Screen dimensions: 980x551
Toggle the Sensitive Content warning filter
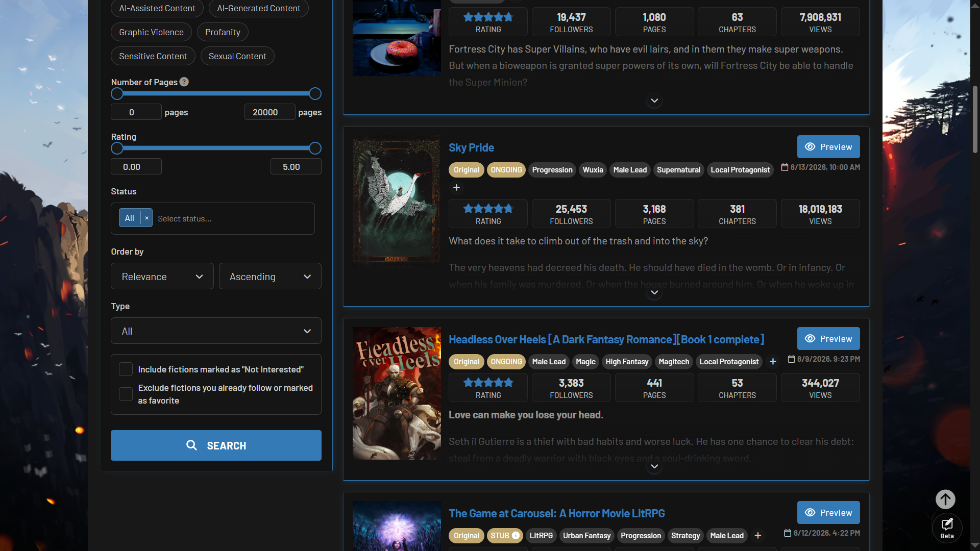[153, 56]
